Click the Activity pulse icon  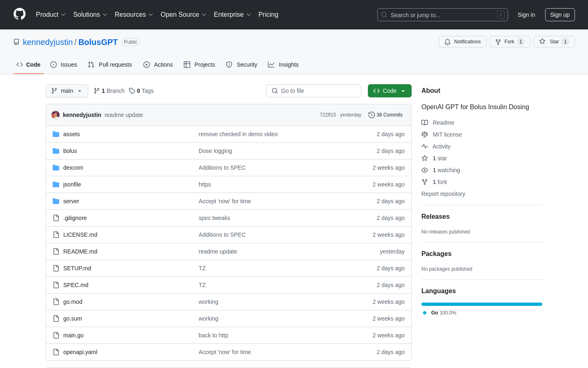pyautogui.click(x=425, y=146)
